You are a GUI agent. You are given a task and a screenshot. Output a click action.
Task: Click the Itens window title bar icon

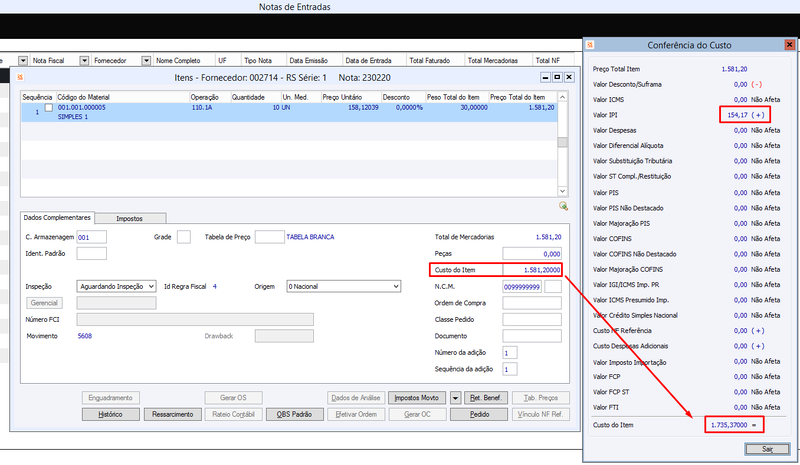coord(20,77)
